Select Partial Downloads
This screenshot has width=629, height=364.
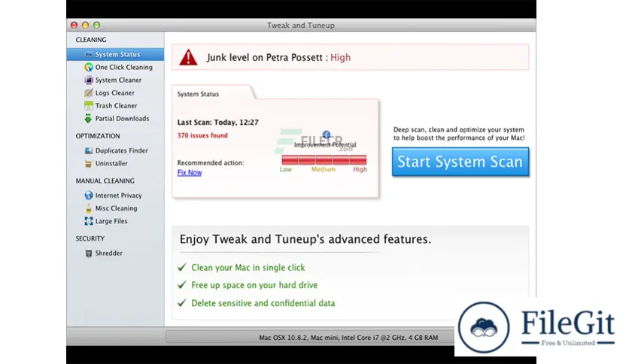[115, 118]
